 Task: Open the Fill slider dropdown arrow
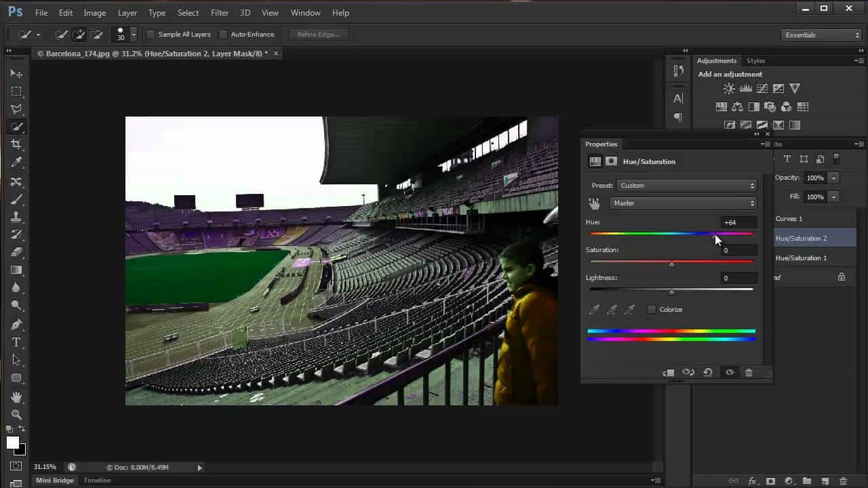[x=833, y=197]
